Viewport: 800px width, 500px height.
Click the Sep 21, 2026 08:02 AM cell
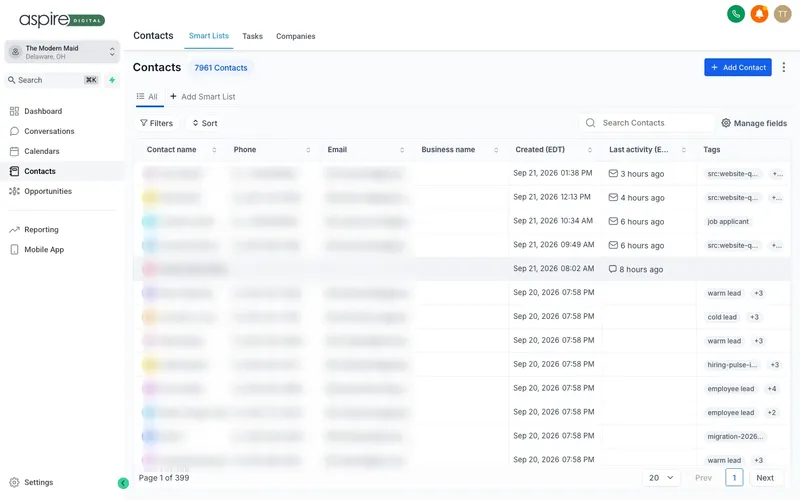tap(554, 268)
